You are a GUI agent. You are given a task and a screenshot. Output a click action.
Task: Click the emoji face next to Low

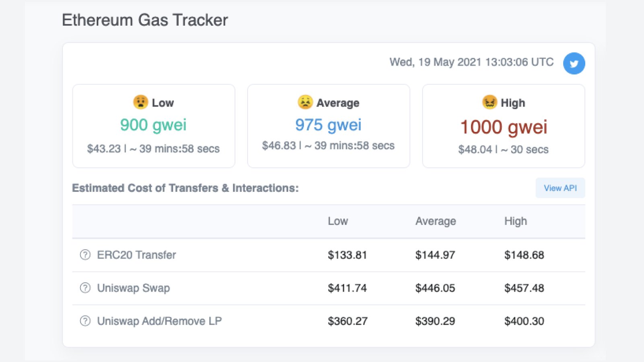coord(140,102)
